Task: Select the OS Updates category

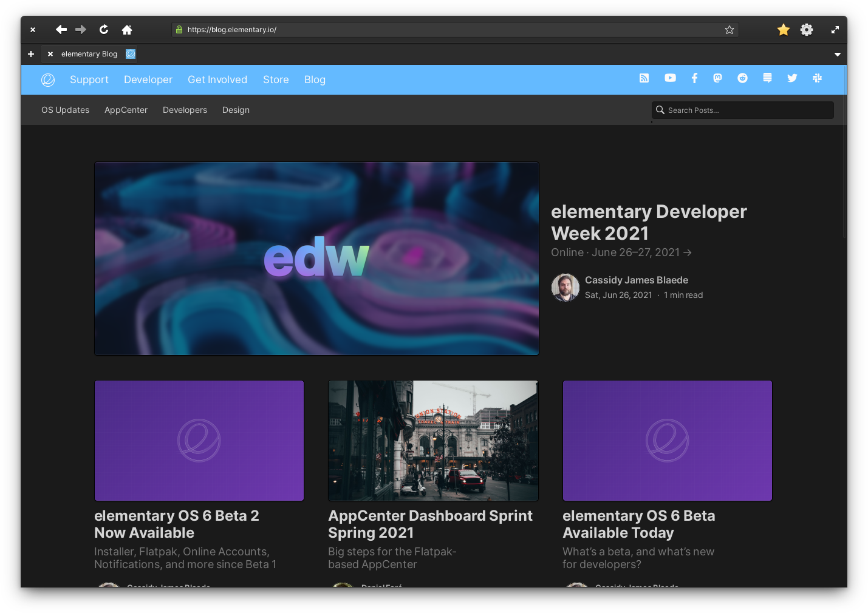Action: pos(65,110)
